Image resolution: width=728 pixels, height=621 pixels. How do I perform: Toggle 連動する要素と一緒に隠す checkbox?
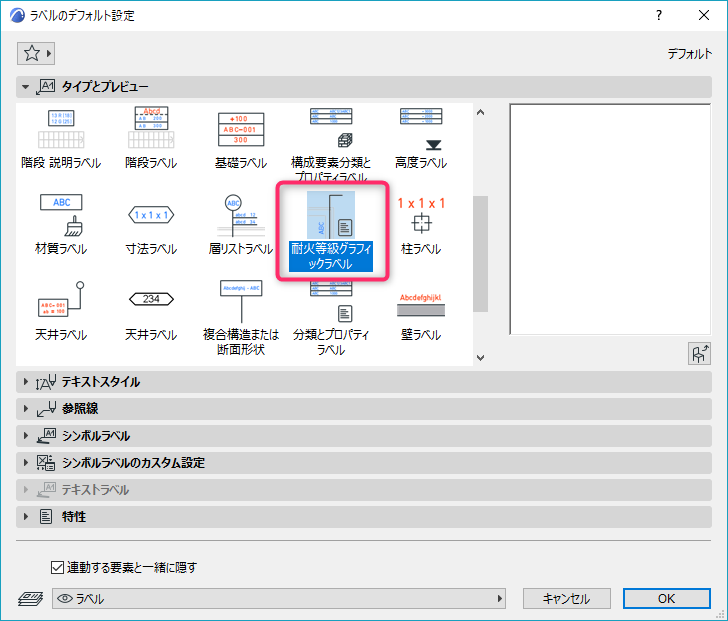[x=57, y=568]
